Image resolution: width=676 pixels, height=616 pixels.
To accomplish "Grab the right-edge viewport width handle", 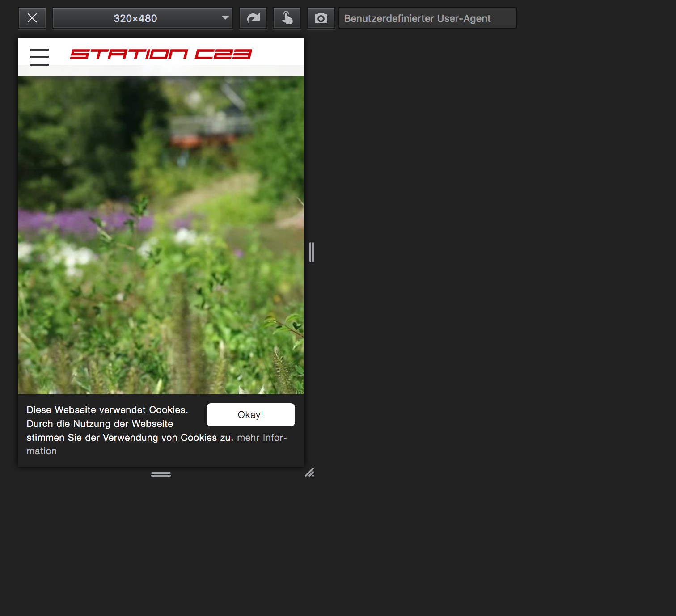I will click(x=312, y=252).
